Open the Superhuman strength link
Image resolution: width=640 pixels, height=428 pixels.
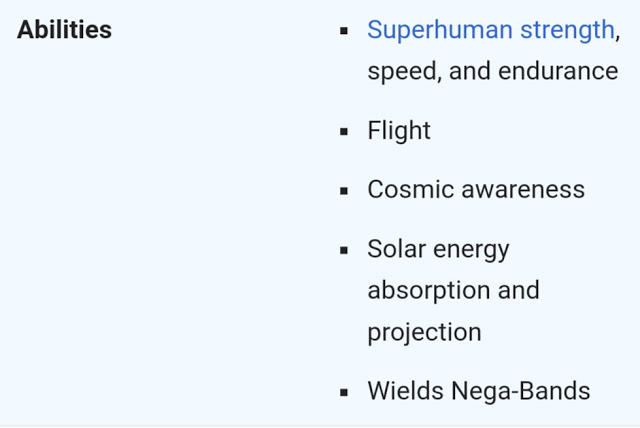491,31
